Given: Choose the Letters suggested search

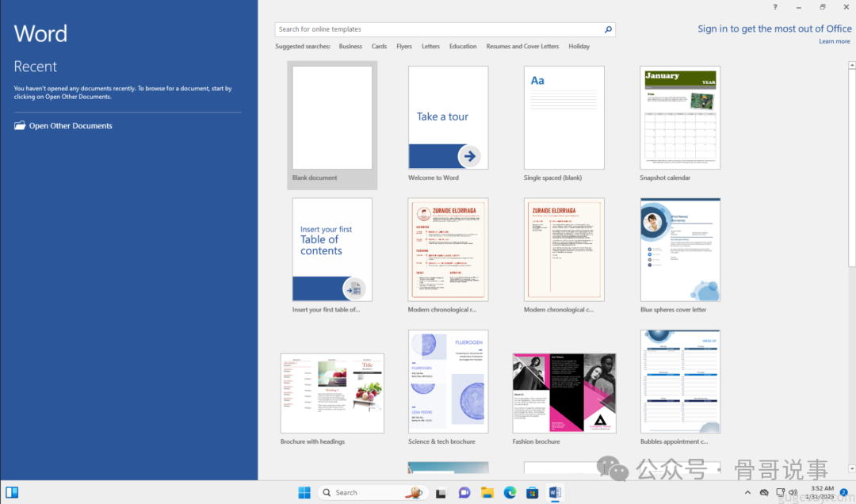Looking at the screenshot, I should (430, 47).
